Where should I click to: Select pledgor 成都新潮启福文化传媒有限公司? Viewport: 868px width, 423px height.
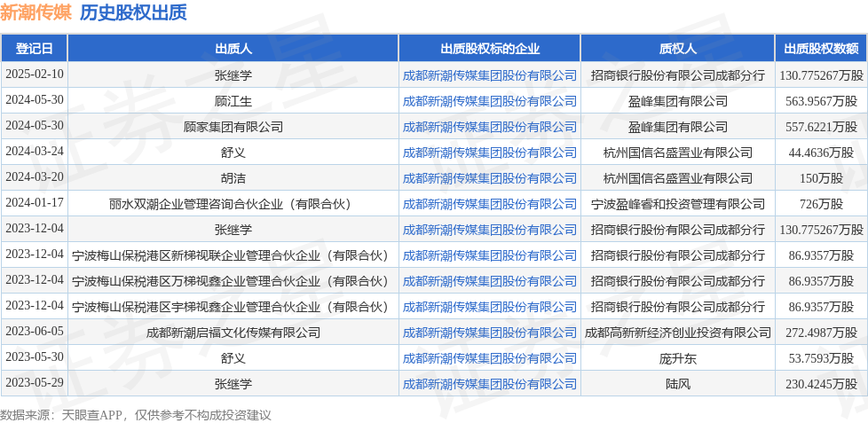tap(233, 333)
